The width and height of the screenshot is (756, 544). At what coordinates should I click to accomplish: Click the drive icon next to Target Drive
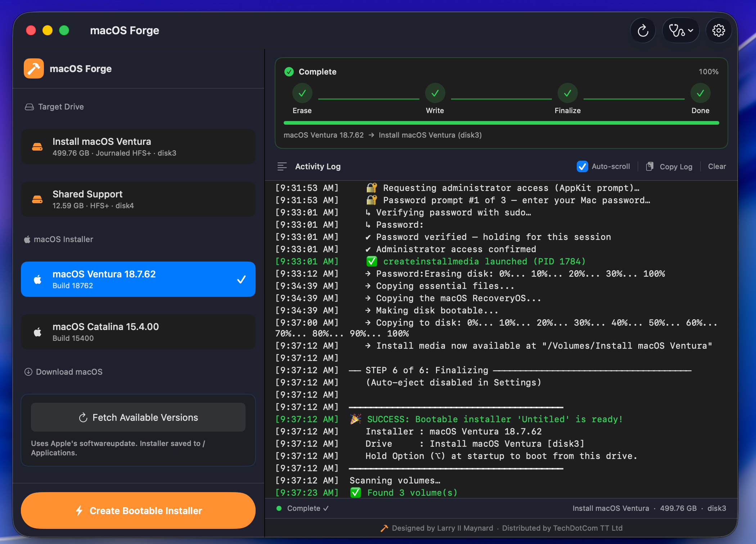29,107
